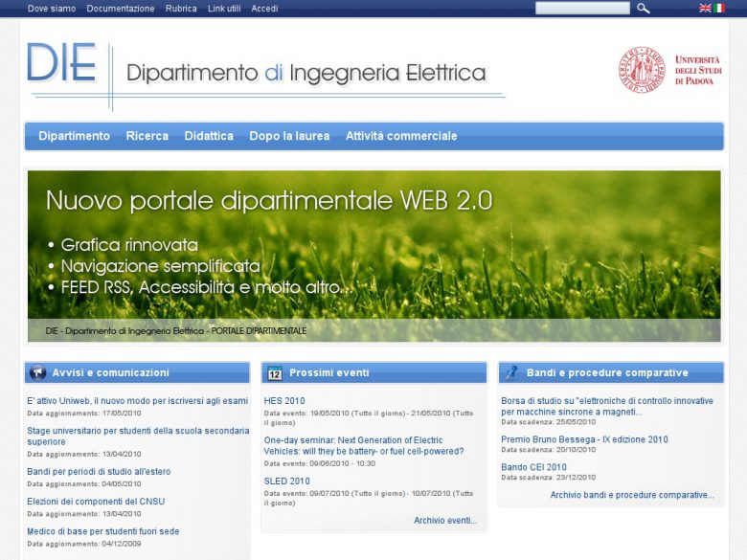Open the Dopo la laurea menu
This screenshot has width=747, height=560.
289,136
